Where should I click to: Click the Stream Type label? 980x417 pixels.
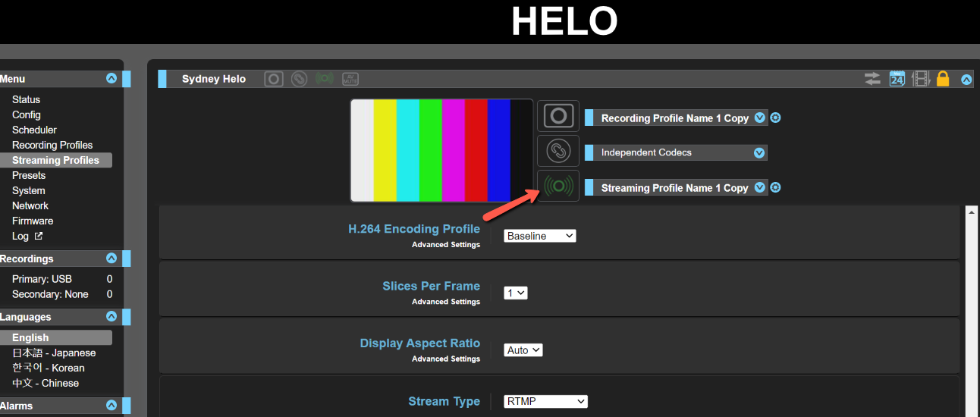click(444, 402)
